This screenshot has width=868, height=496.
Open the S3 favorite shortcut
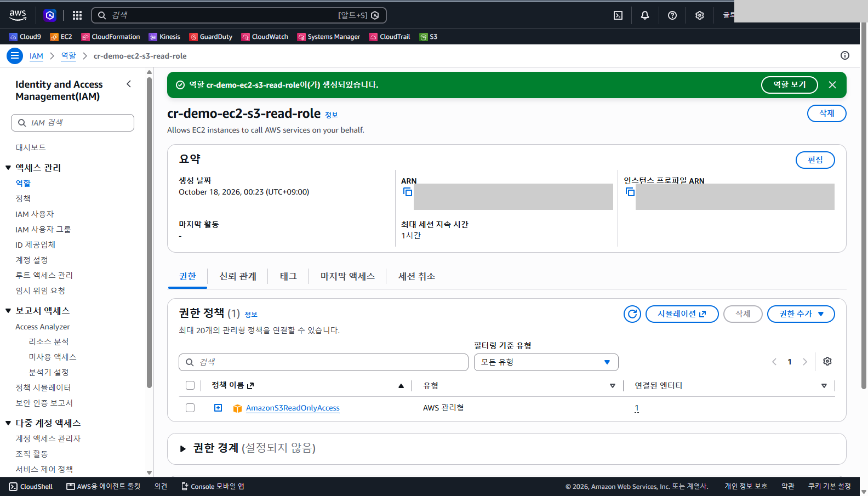429,37
